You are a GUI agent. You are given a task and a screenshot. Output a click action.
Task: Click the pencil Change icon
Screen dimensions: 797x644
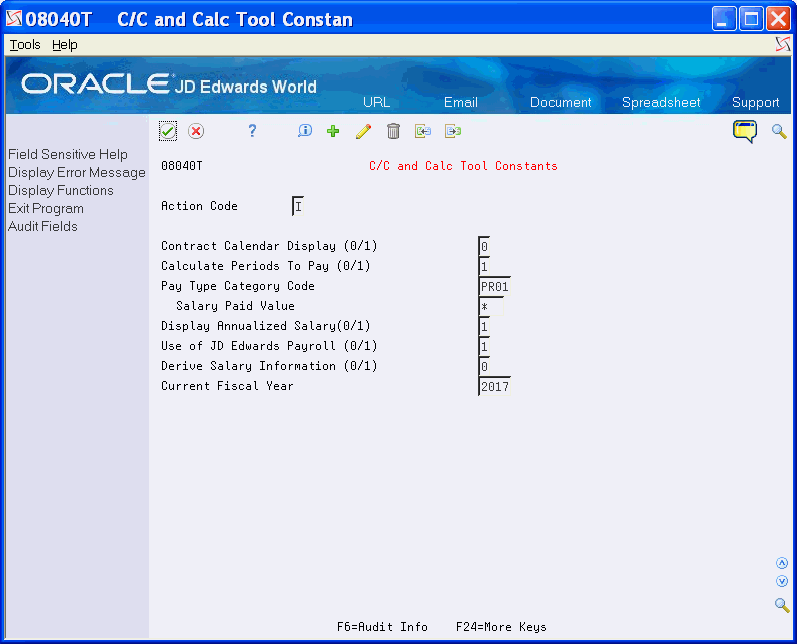click(x=363, y=131)
